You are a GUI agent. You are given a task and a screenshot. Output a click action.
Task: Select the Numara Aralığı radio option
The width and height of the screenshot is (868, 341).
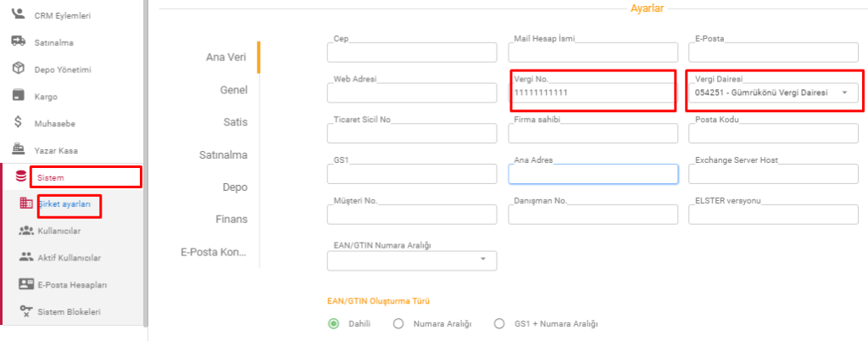[398, 324]
